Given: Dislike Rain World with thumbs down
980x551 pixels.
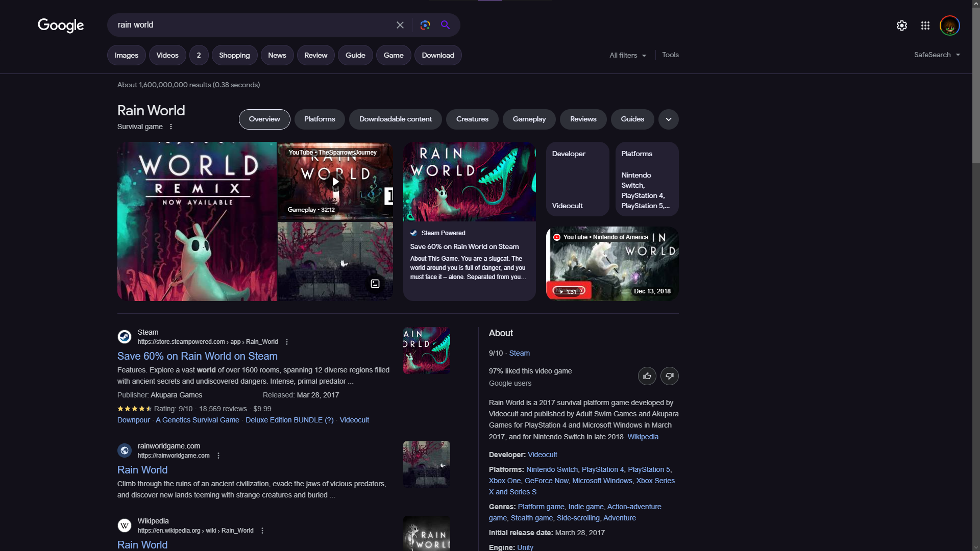Looking at the screenshot, I should click(x=669, y=376).
